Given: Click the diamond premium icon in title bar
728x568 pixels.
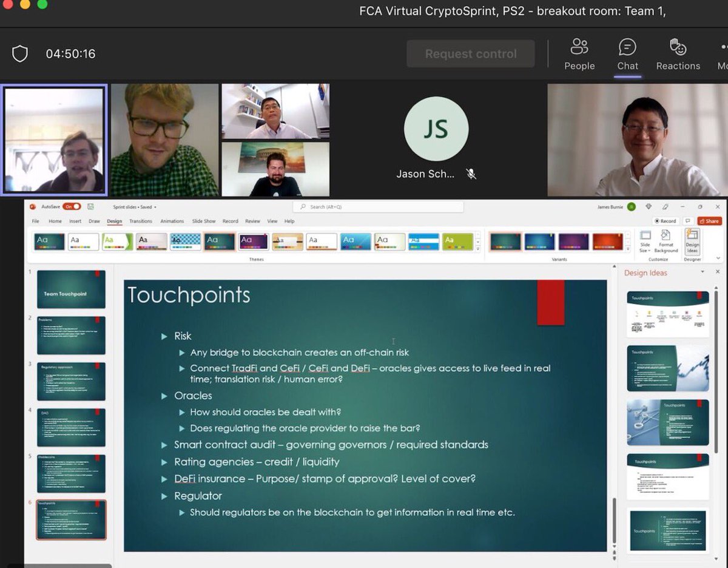Looking at the screenshot, I should pos(649,206).
